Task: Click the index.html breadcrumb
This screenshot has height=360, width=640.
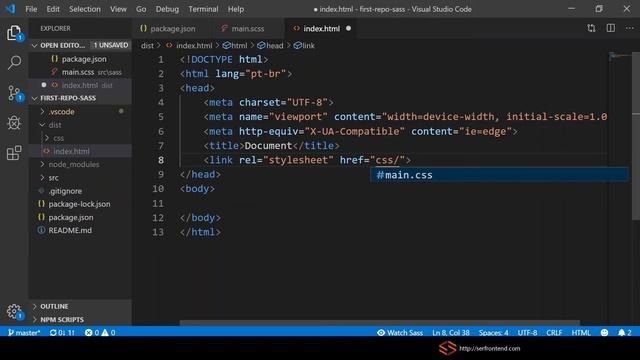Action: click(189, 46)
